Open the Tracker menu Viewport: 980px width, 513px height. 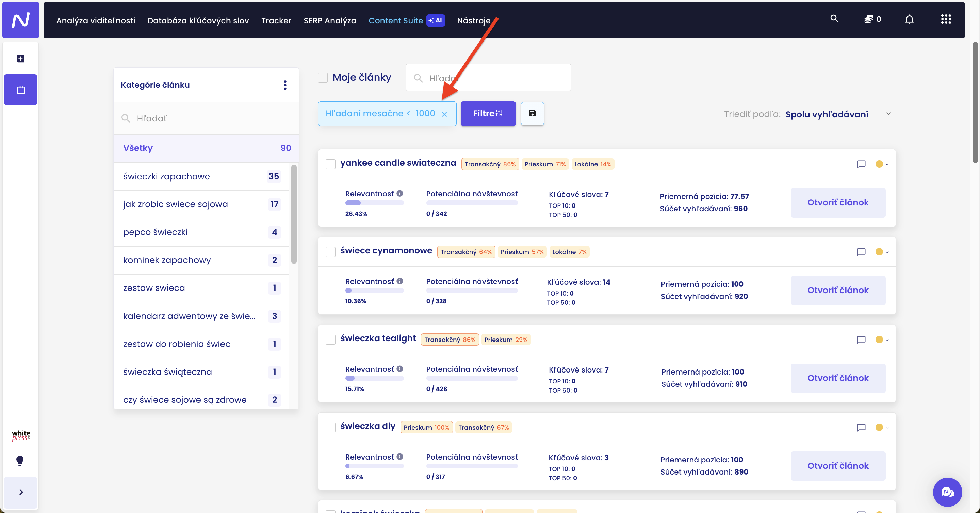pos(276,20)
